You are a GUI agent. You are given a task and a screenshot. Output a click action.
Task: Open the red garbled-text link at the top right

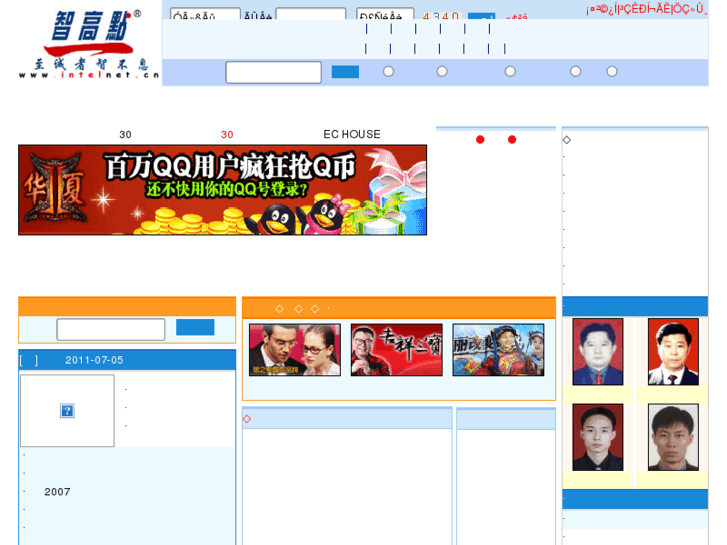tap(646, 9)
